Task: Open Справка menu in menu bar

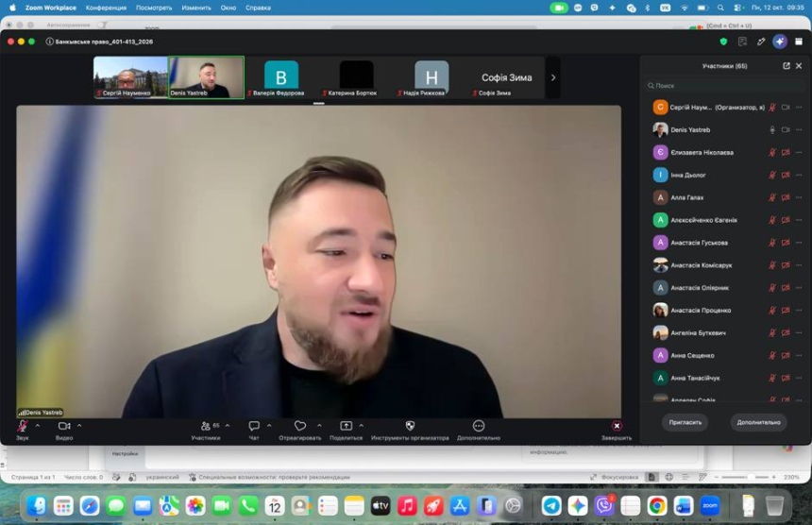Action: click(x=258, y=8)
